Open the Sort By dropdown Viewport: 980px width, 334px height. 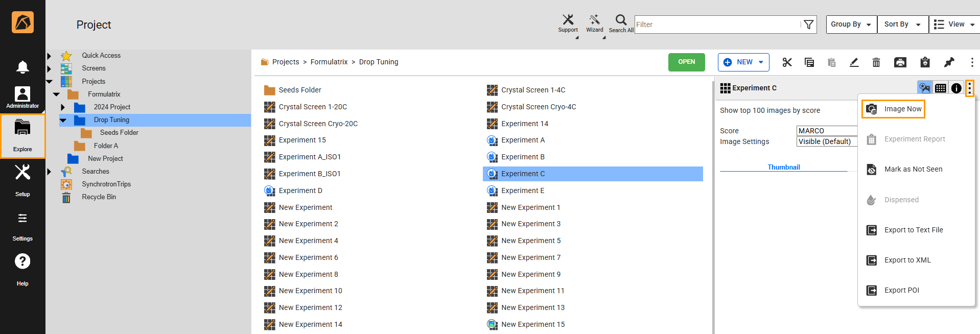902,25
